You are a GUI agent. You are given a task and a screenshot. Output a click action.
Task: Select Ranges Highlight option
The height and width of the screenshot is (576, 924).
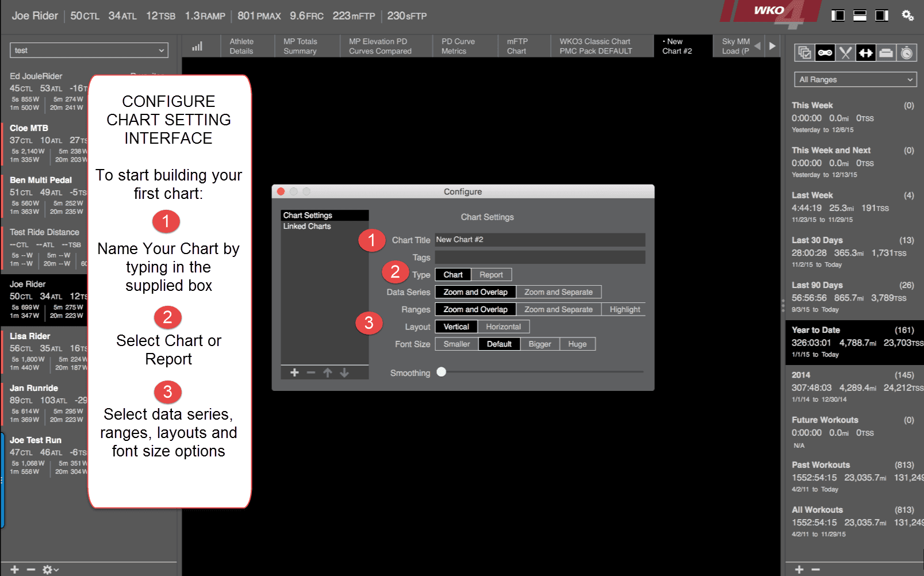pyautogui.click(x=624, y=309)
